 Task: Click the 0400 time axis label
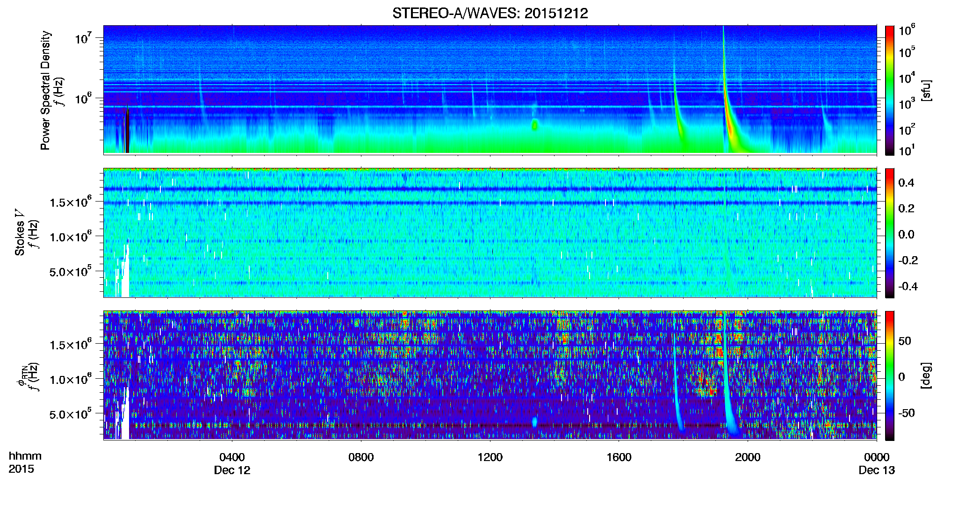pos(232,457)
